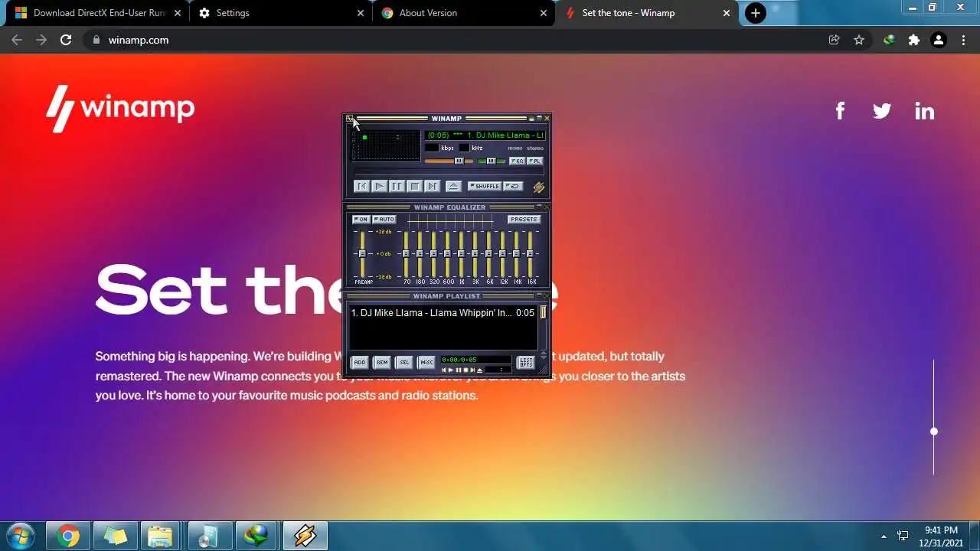This screenshot has width=980, height=551.
Task: Select DJ Mike Llama playlist entry
Action: click(443, 313)
